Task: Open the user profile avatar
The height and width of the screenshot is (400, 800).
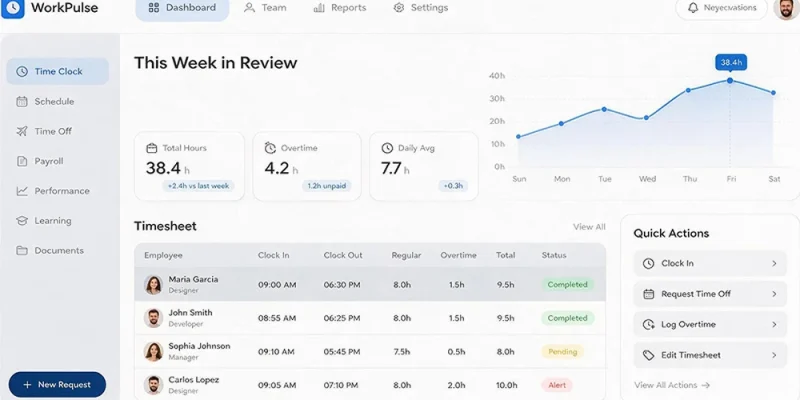Action: [x=787, y=8]
